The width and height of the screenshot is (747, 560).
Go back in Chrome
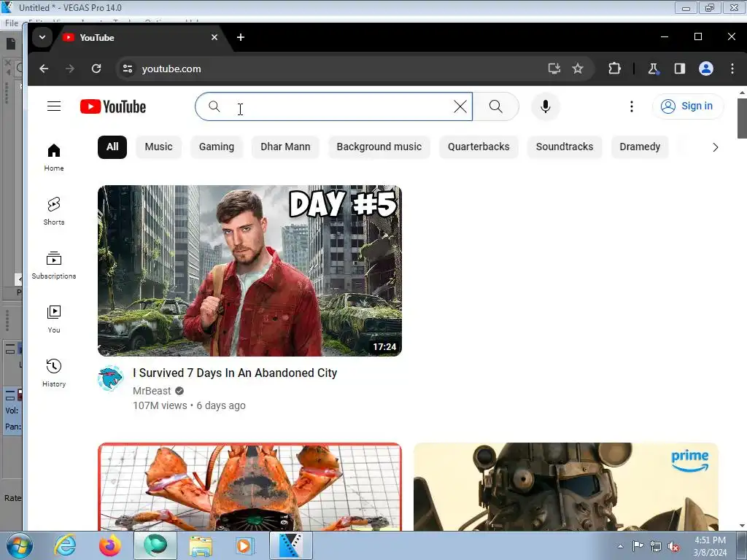coord(44,69)
